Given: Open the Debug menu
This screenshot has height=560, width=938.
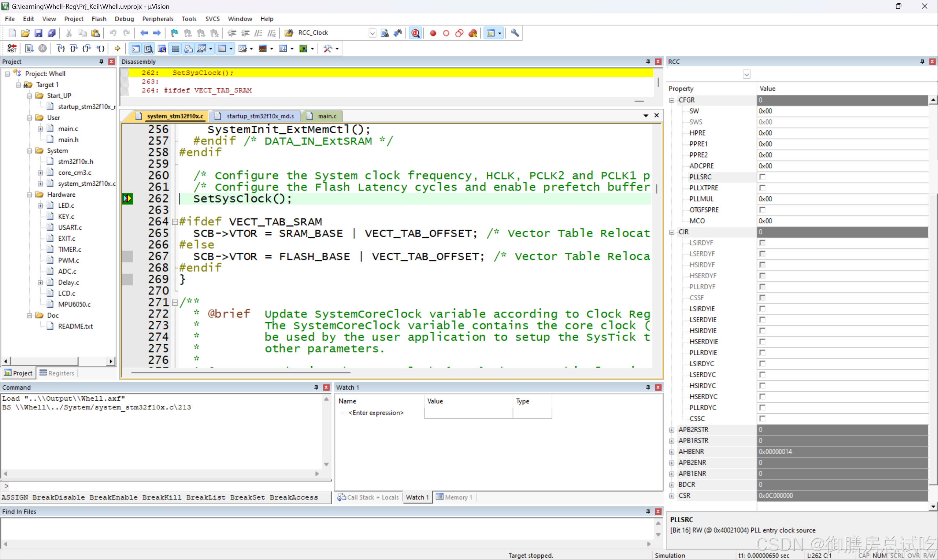Looking at the screenshot, I should (124, 19).
